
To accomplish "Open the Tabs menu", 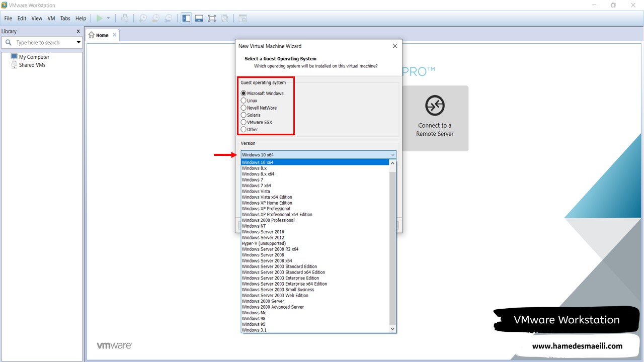I will 65,18.
